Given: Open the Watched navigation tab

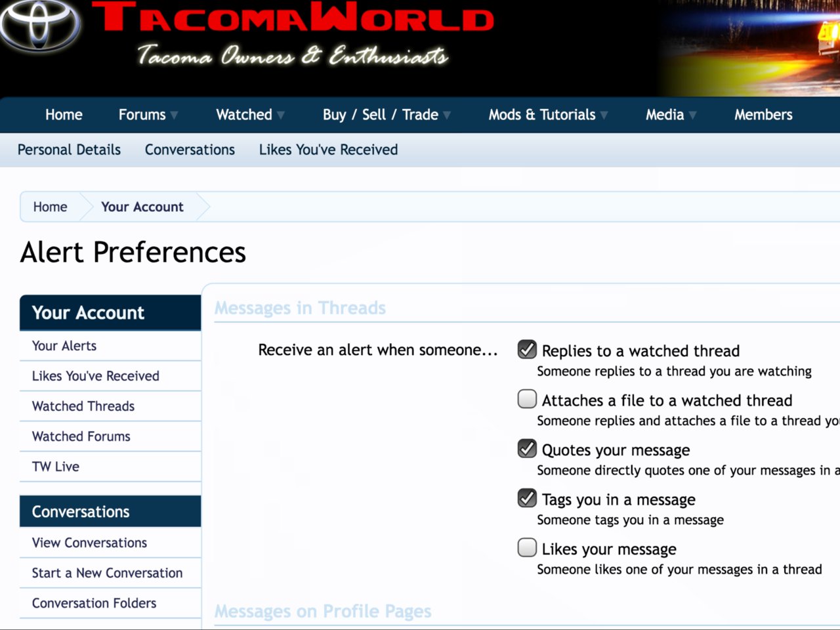Looking at the screenshot, I should 244,115.
